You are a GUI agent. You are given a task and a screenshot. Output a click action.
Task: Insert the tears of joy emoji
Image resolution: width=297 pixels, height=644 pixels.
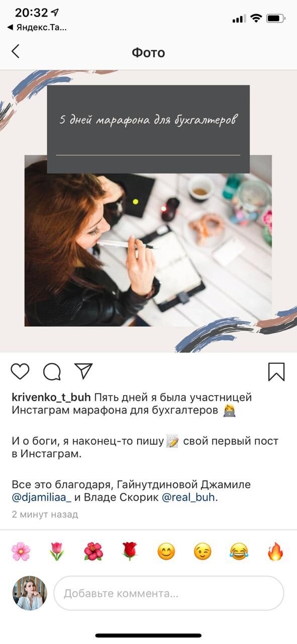click(239, 551)
